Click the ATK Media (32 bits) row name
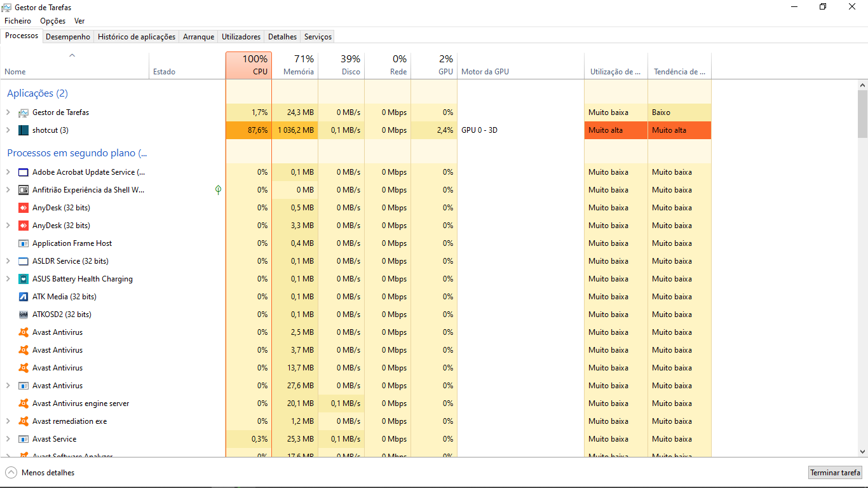This screenshot has width=868, height=488. coord(64,297)
